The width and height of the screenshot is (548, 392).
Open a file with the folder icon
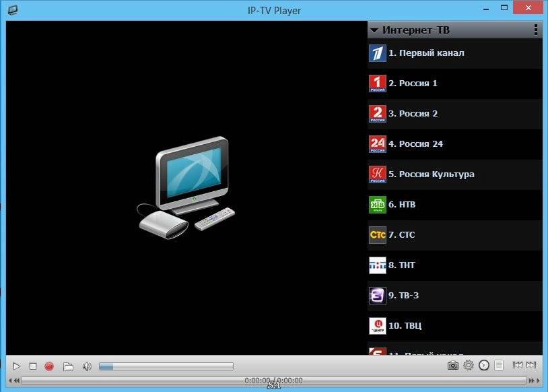68,366
